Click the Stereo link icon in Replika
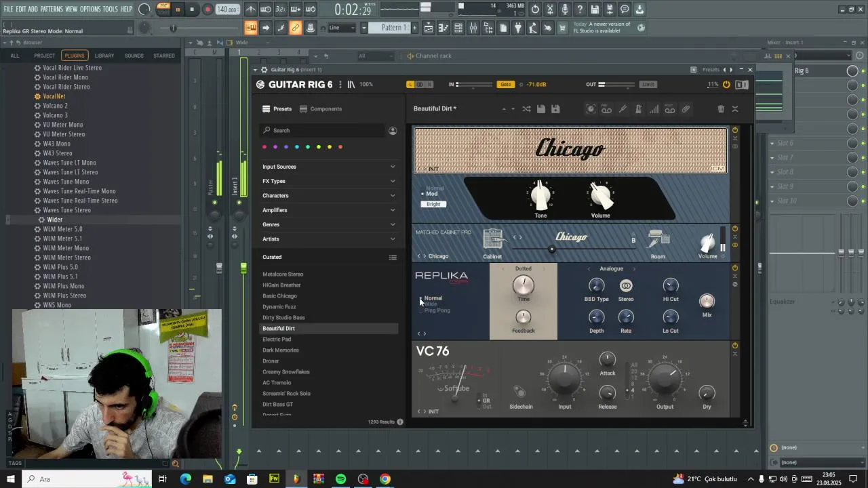 (x=626, y=286)
